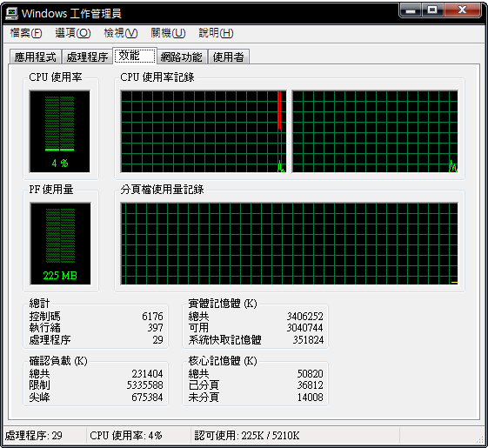The height and width of the screenshot is (448, 488).
Task: Click the 系統快取記憶體 label
Action: tap(224, 339)
